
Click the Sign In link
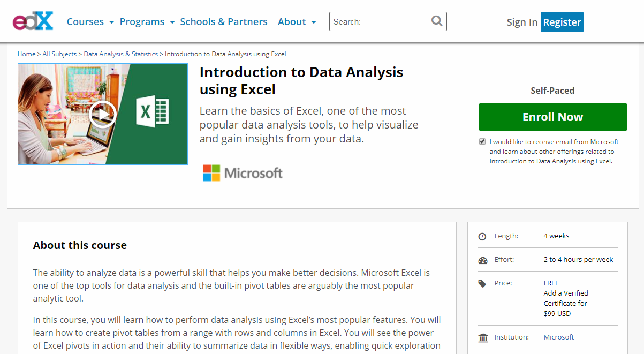click(521, 22)
